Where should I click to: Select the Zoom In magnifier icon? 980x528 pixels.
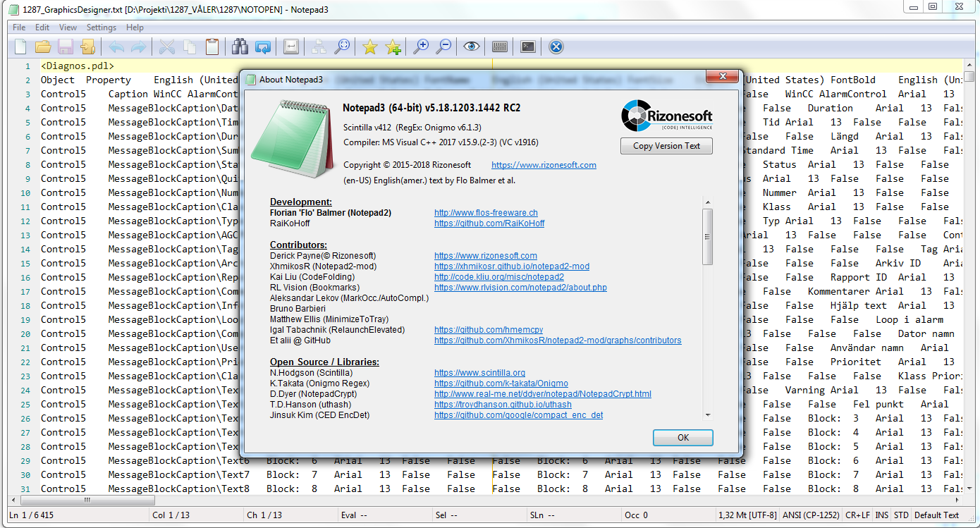click(421, 47)
